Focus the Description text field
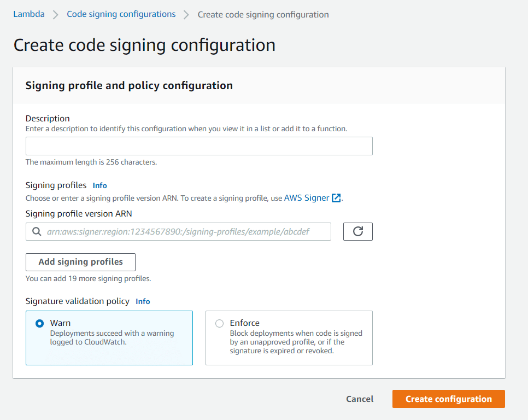 point(199,146)
